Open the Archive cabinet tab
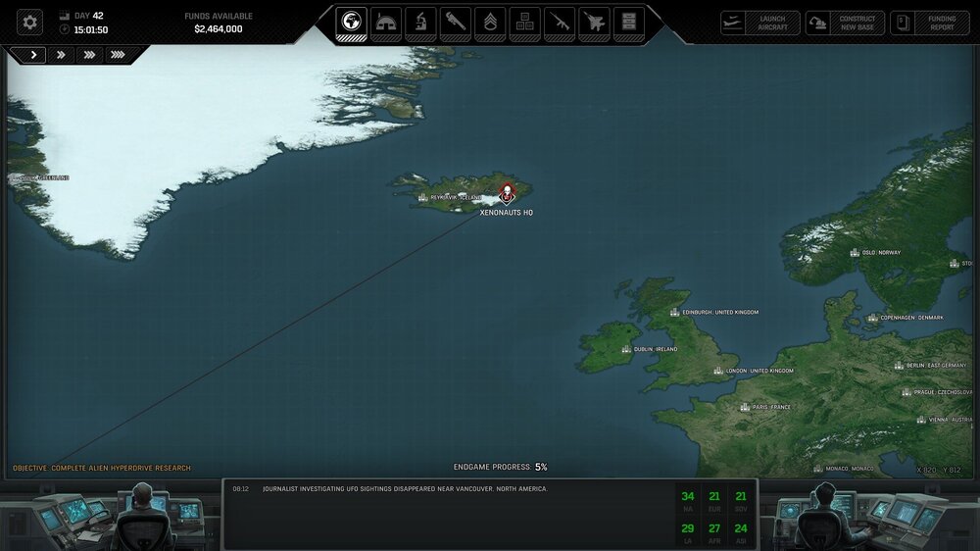 (x=629, y=24)
